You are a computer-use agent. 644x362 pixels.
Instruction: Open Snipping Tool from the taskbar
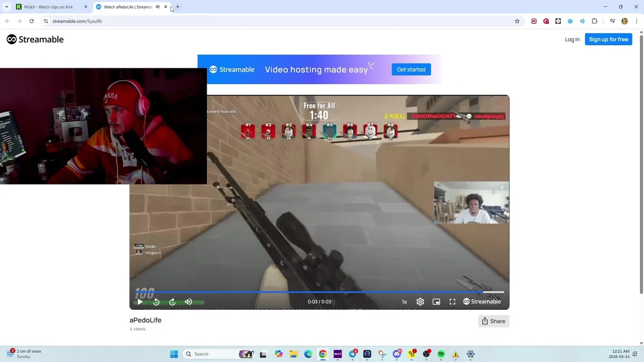click(x=382, y=354)
